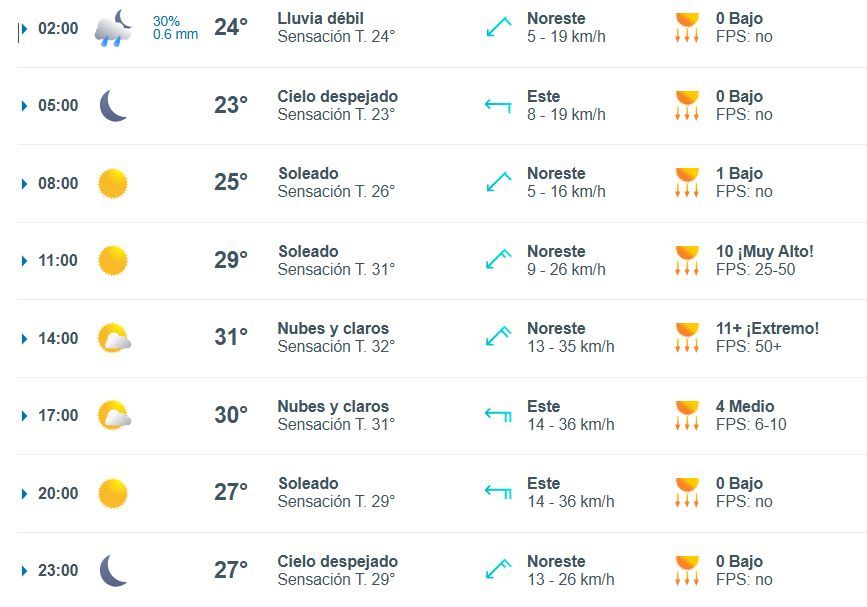Click the 31° temperature at 14:00
This screenshot has width=867, height=607.
click(x=231, y=337)
